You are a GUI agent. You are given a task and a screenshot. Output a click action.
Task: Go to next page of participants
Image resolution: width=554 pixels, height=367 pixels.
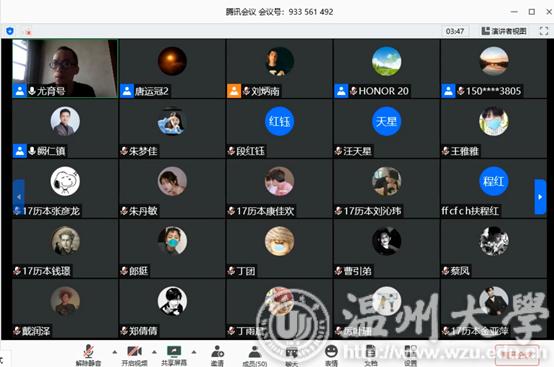[x=540, y=197]
